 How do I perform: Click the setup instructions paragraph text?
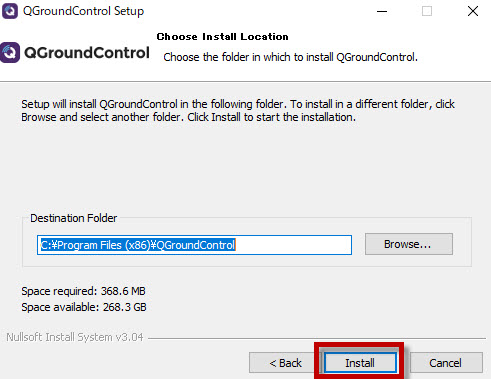click(x=238, y=110)
